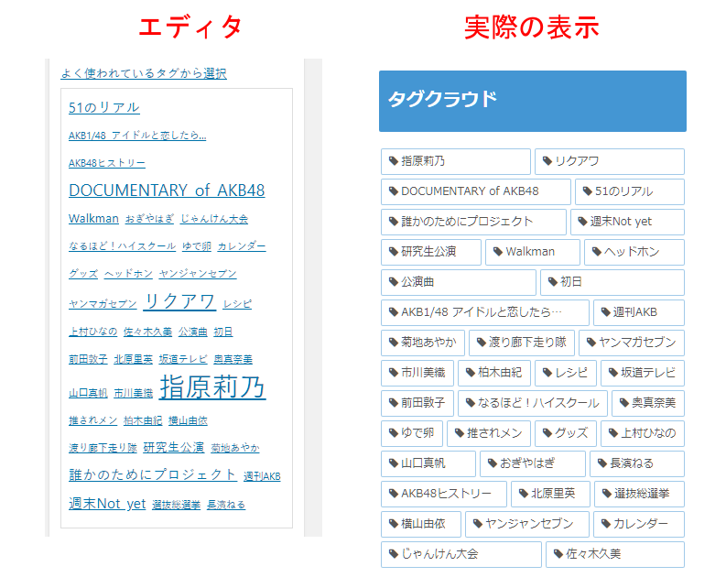Click 誰かのためにプロジェクト tag cloud button

click(x=473, y=222)
